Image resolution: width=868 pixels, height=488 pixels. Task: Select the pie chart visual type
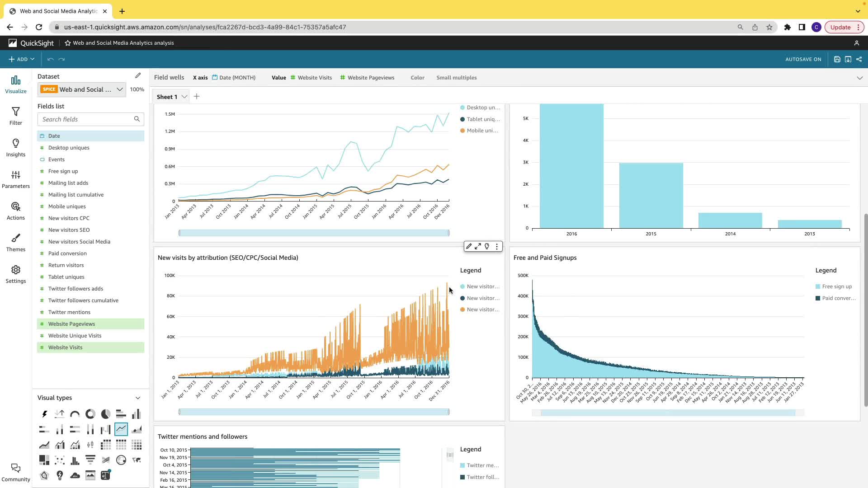[x=105, y=414]
